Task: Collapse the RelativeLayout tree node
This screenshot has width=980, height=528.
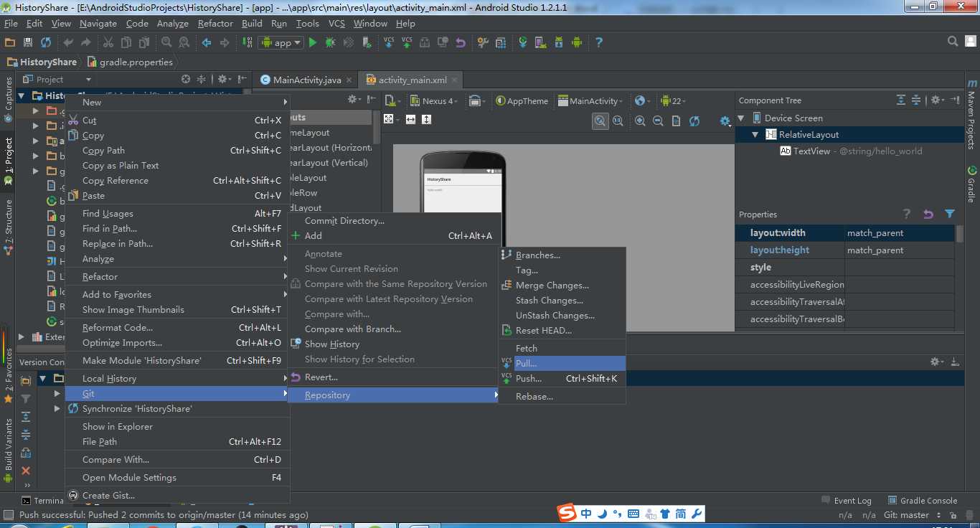Action: tap(755, 134)
